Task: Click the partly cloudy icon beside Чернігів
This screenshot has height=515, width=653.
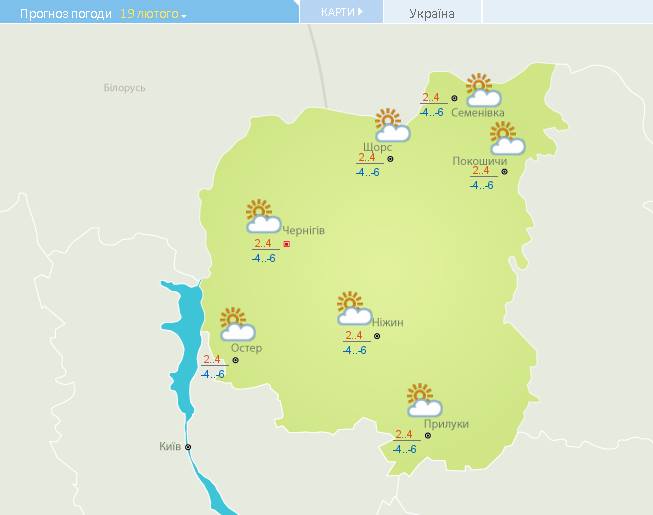Action: (x=263, y=216)
